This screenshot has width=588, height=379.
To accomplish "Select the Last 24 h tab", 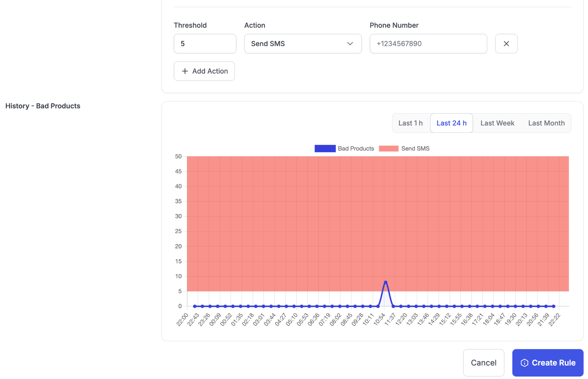I will [451, 123].
